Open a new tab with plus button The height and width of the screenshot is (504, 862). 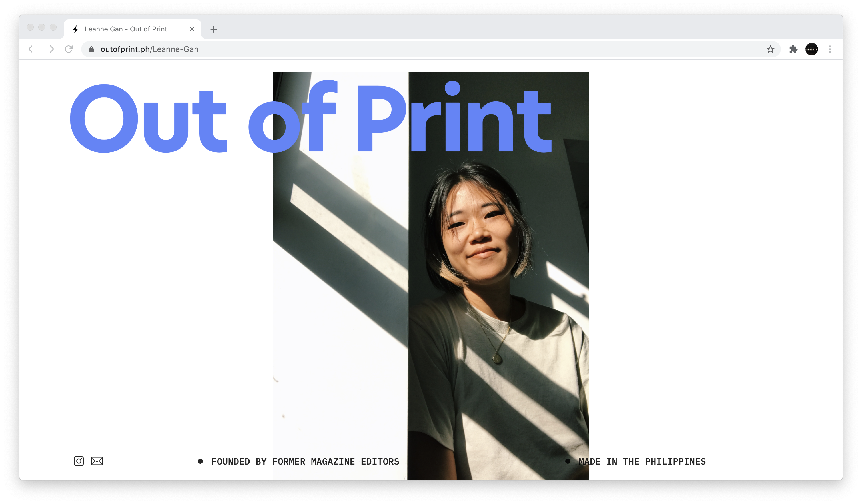pyautogui.click(x=214, y=29)
